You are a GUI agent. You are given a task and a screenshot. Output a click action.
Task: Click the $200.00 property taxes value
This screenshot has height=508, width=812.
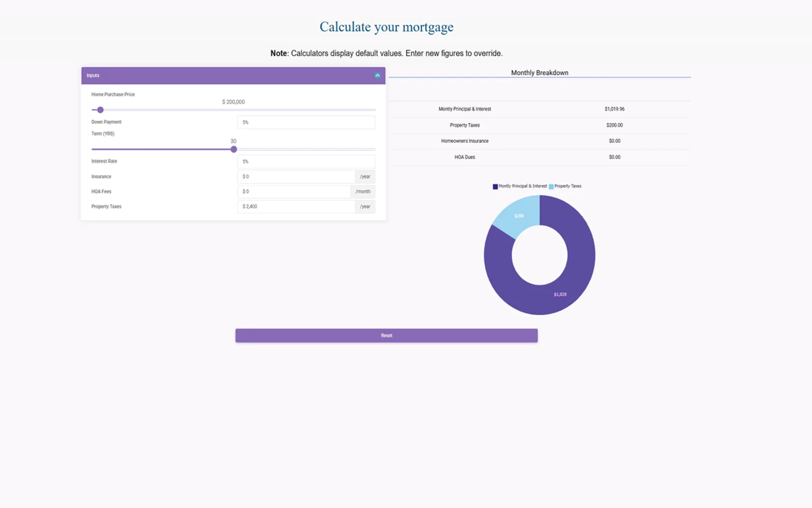tap(614, 125)
